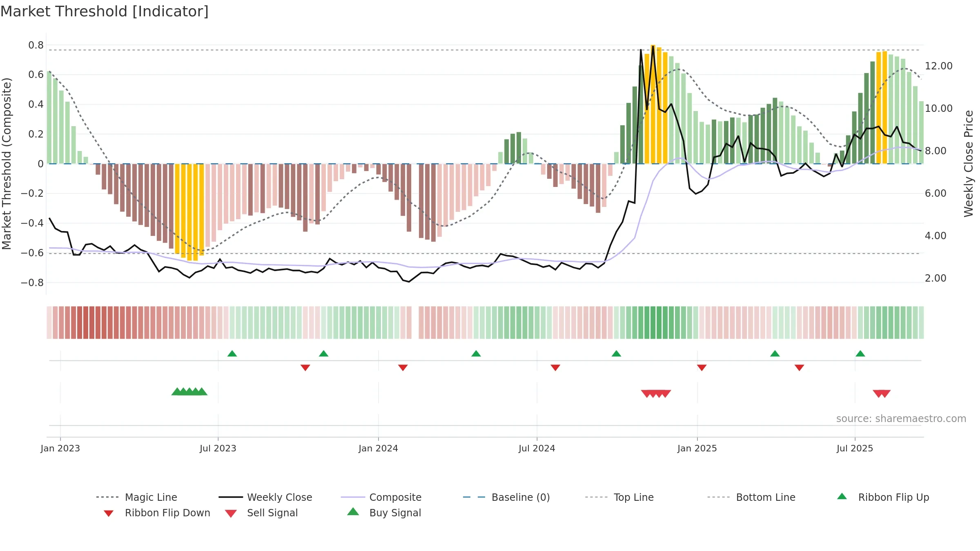
Task: Toggle the Top Line legend entry
Action: [x=619, y=497]
